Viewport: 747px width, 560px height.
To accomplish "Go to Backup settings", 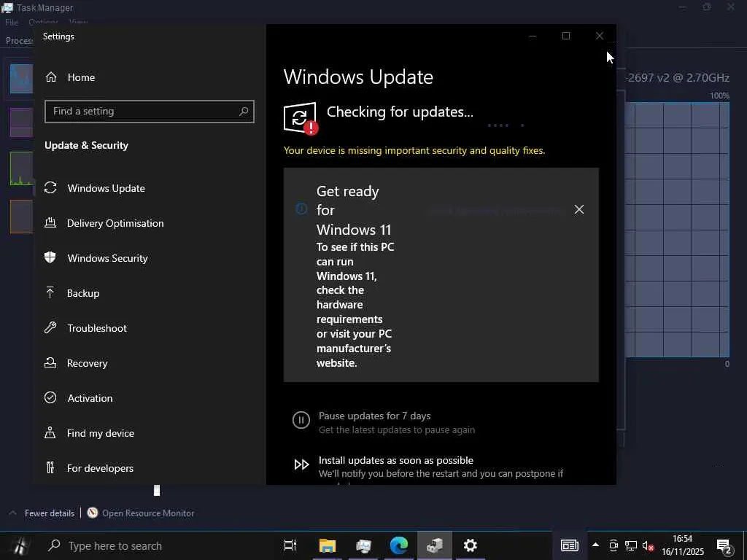I will tap(83, 293).
